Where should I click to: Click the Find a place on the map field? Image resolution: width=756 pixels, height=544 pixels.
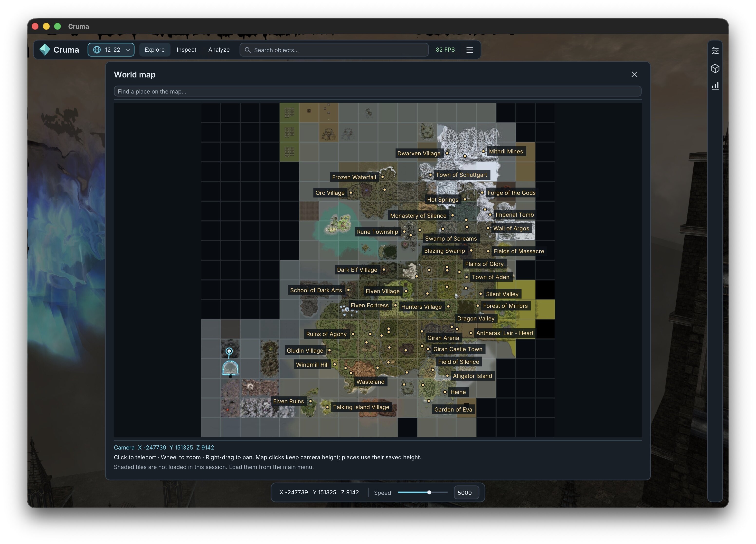coord(377,91)
